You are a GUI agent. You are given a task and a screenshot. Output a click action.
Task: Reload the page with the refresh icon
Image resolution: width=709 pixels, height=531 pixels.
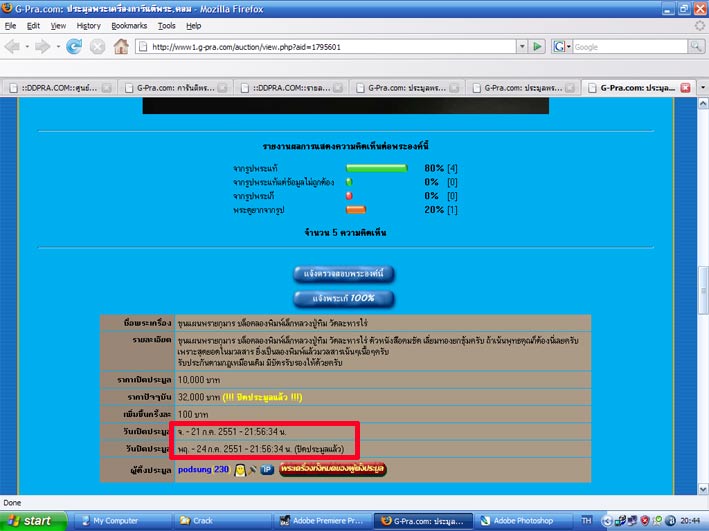coord(74,46)
